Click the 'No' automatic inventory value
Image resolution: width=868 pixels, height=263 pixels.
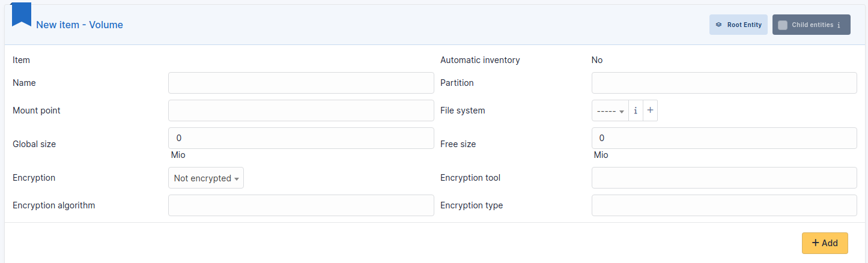597,60
